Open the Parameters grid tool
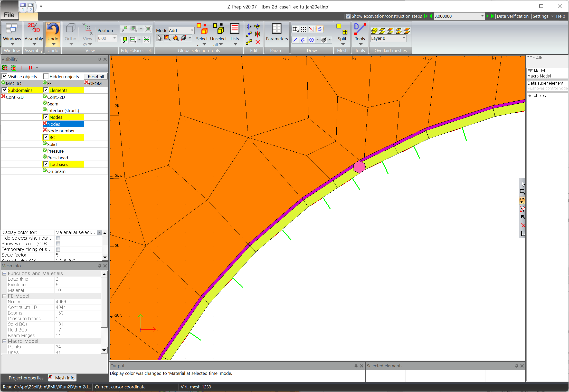The height and width of the screenshot is (392, 569). pyautogui.click(x=277, y=29)
